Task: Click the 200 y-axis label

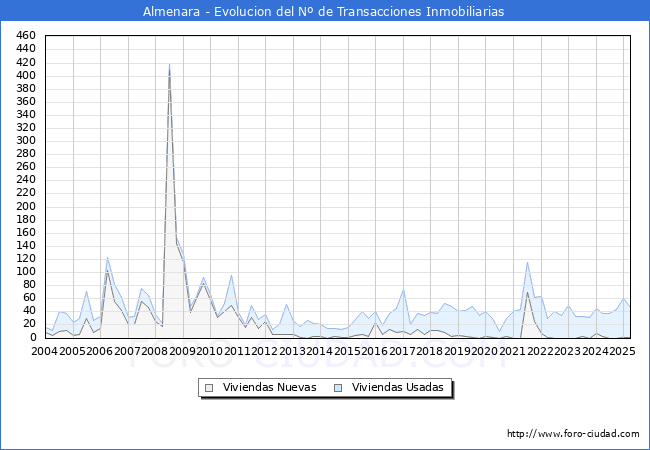Action: (26, 206)
